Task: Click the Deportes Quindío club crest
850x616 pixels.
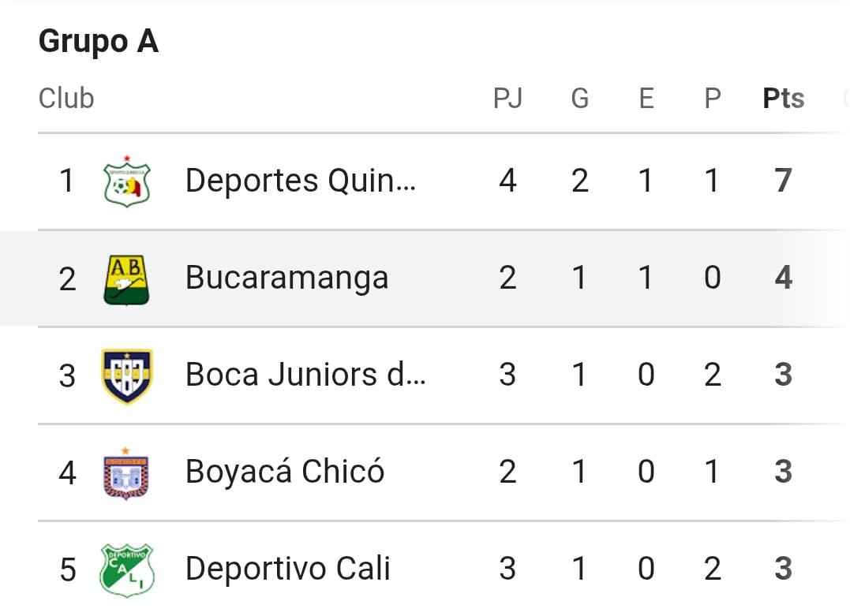Action: 127,181
